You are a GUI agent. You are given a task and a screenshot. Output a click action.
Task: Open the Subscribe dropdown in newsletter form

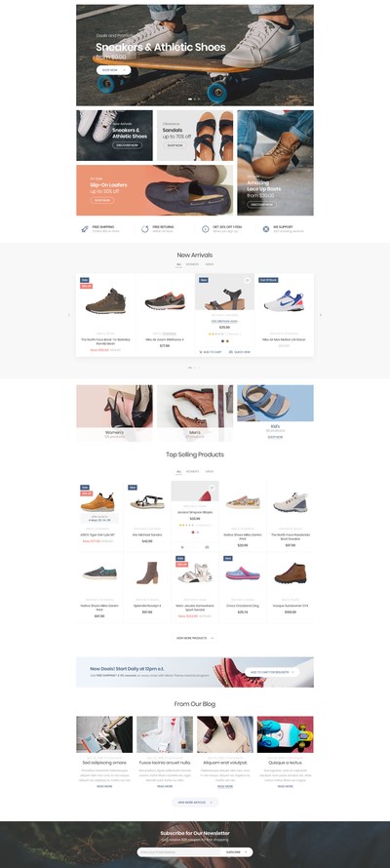coord(237,852)
